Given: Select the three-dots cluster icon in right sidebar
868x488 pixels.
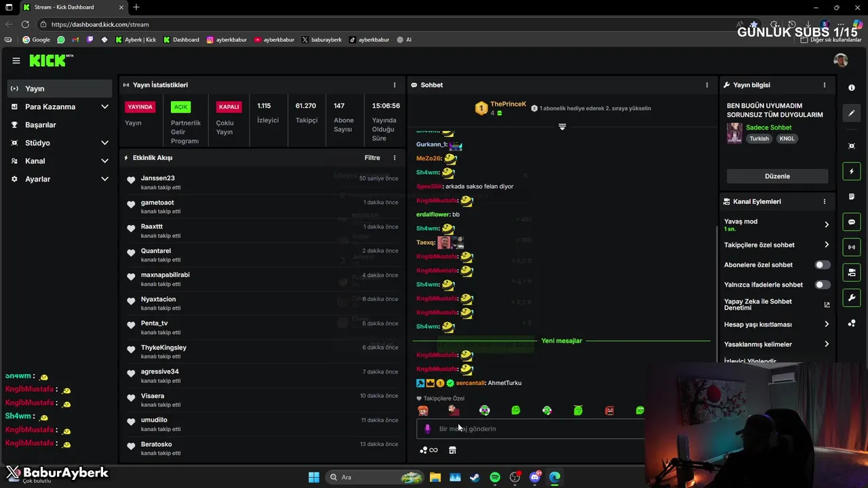Looking at the screenshot, I should pyautogui.click(x=852, y=323).
